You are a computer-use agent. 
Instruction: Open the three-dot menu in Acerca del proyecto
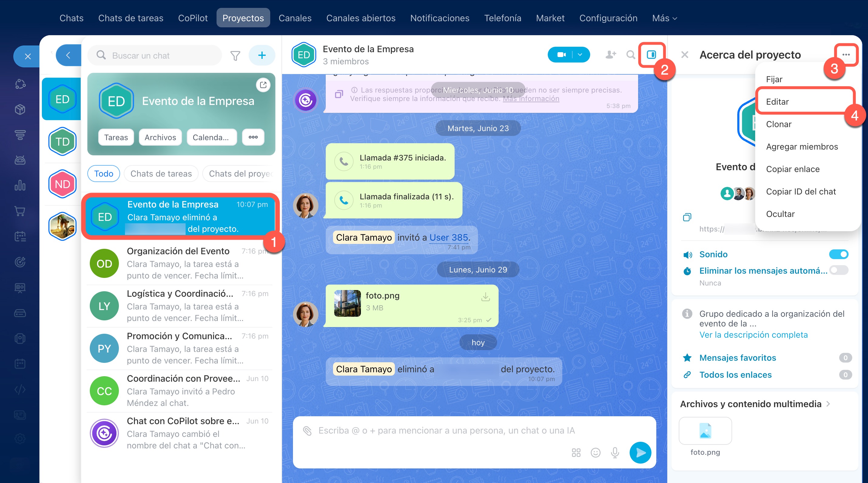pyautogui.click(x=846, y=55)
